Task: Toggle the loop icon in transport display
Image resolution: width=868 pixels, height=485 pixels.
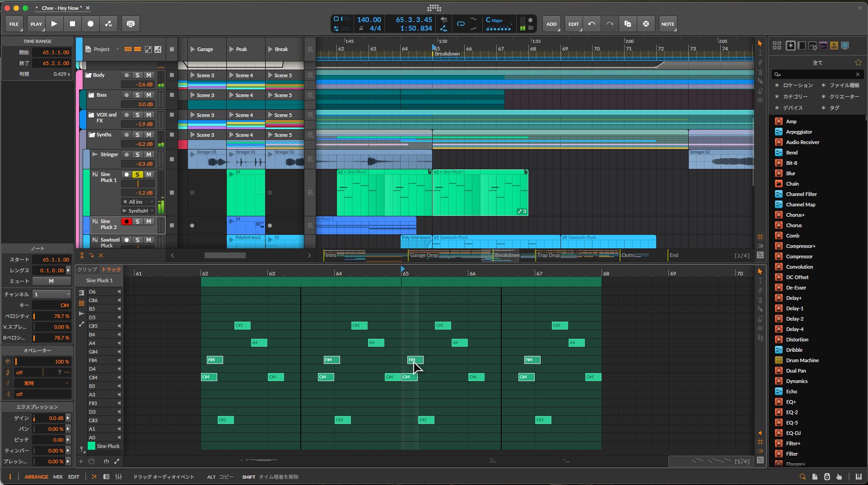Action: pyautogui.click(x=461, y=24)
